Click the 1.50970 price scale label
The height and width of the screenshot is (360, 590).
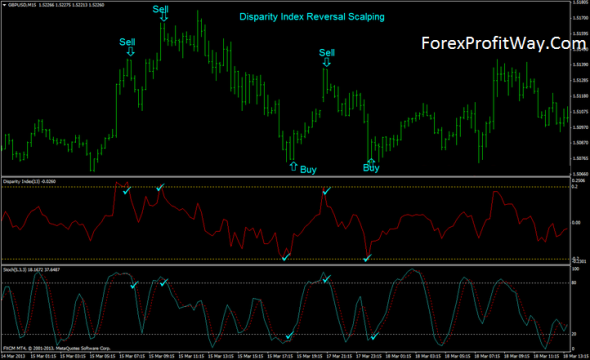[580, 128]
